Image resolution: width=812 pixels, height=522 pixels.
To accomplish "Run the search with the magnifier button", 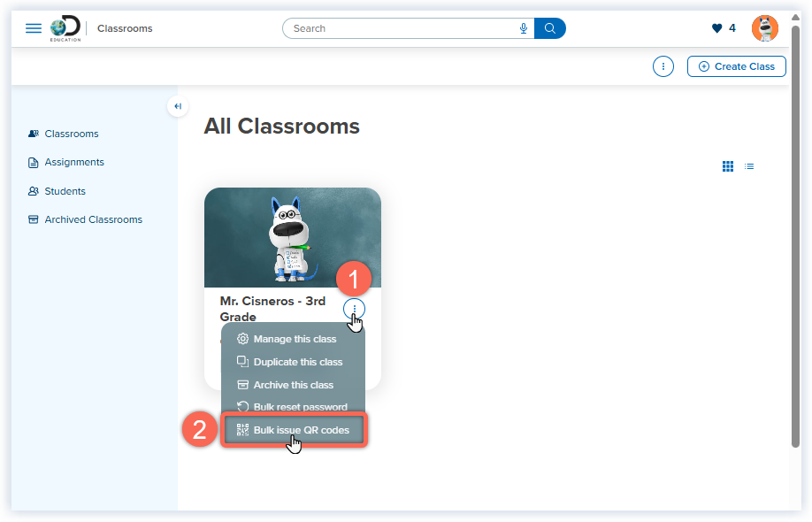I will (550, 28).
